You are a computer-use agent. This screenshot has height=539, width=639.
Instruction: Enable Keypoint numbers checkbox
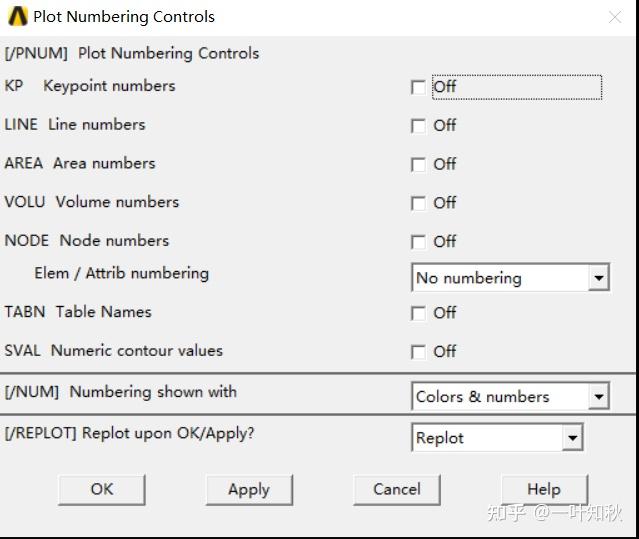pyautogui.click(x=418, y=87)
